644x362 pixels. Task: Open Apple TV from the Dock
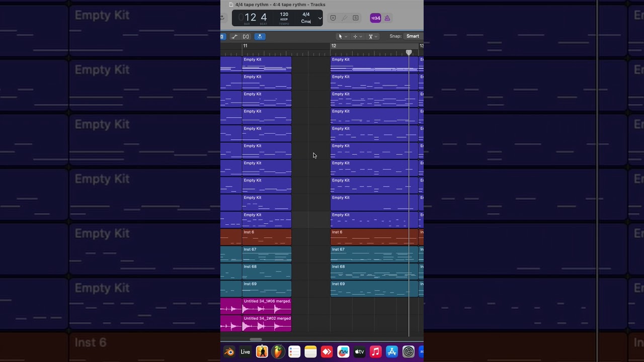point(359,352)
